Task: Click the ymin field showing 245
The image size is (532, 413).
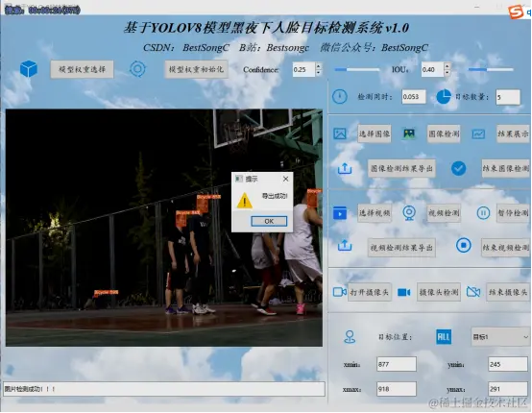Action: (x=508, y=364)
